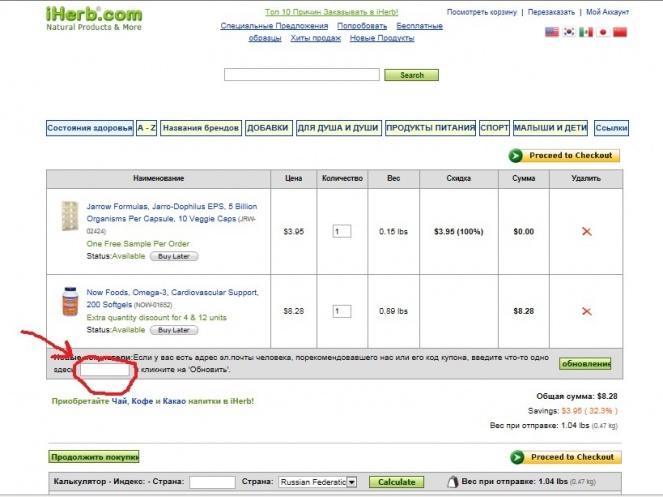Click the green Calculate button

point(396,482)
